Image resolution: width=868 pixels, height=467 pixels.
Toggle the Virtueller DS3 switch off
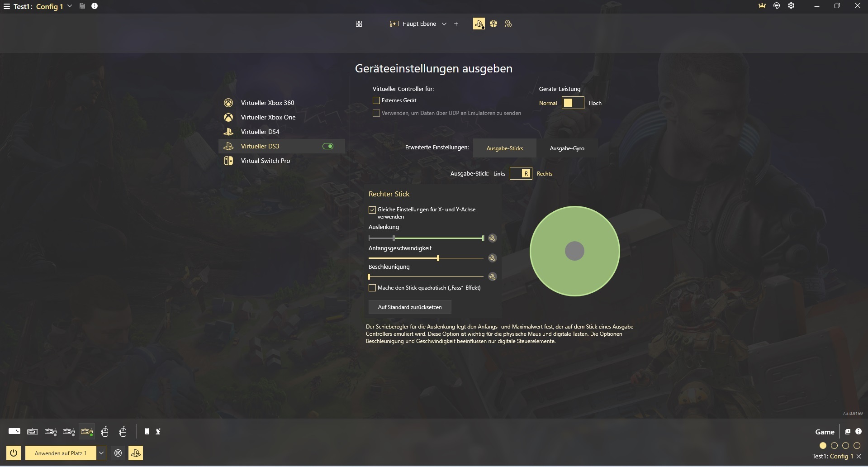tap(328, 146)
